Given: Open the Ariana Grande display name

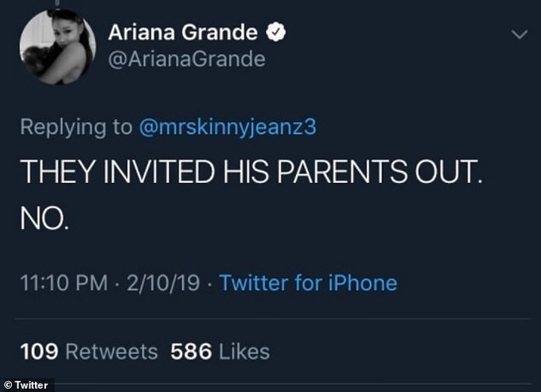Looking at the screenshot, I should 182,33.
